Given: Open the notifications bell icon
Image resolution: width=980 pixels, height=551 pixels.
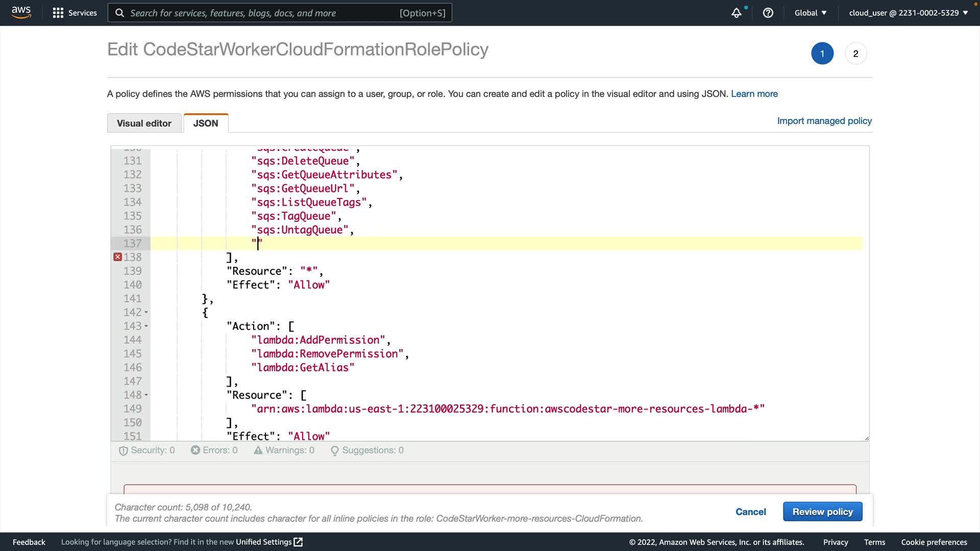Looking at the screenshot, I should click(736, 13).
